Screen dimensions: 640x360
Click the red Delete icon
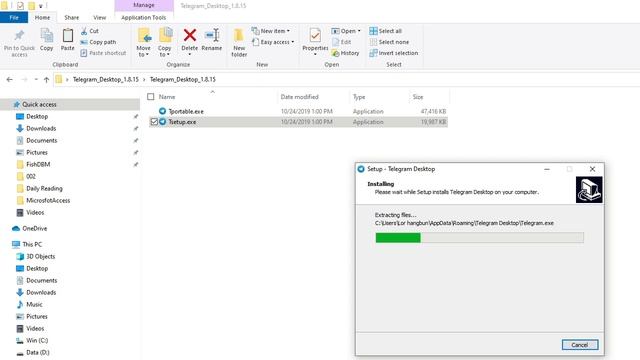[190, 35]
